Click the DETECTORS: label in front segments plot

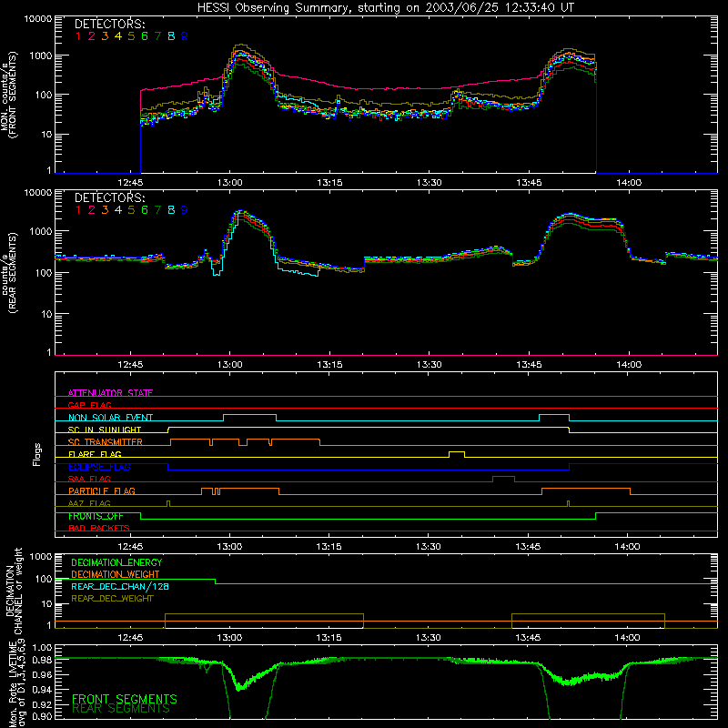(109, 24)
